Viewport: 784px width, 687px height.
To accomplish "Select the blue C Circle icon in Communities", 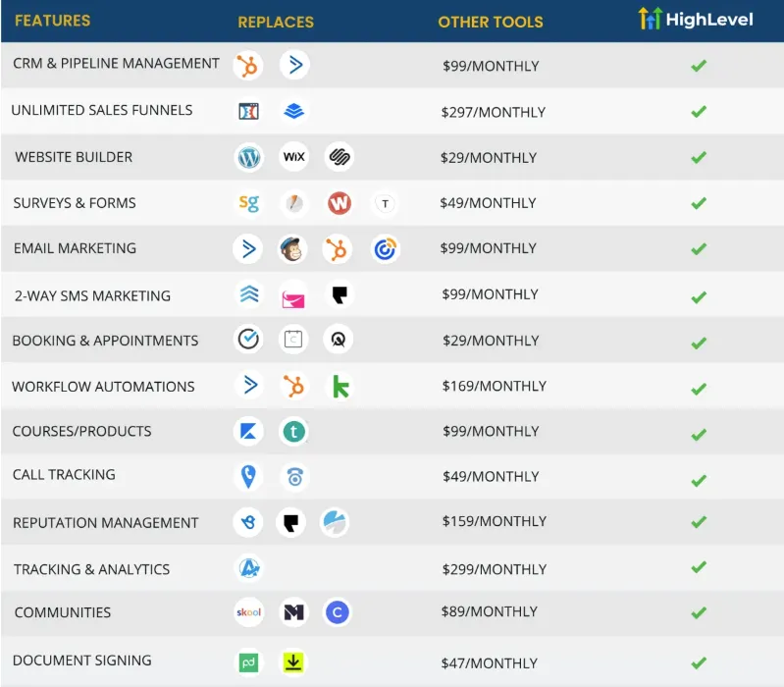I will coord(338,612).
